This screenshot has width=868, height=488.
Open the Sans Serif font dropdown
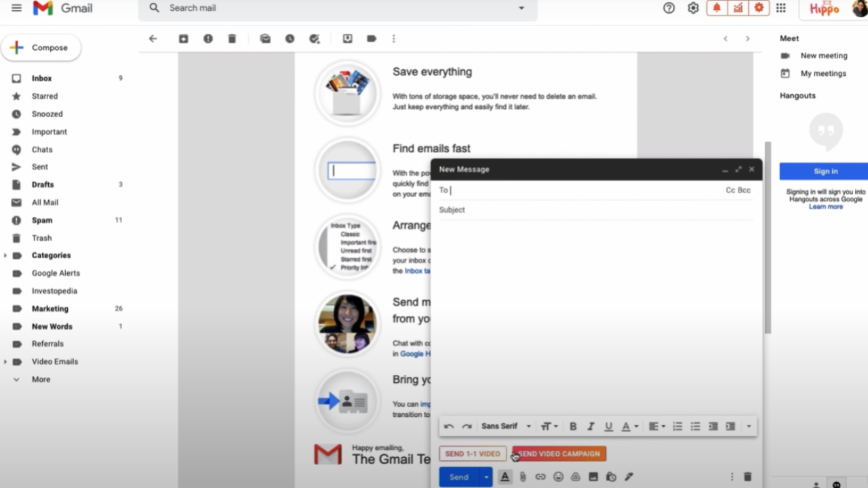[x=506, y=426]
